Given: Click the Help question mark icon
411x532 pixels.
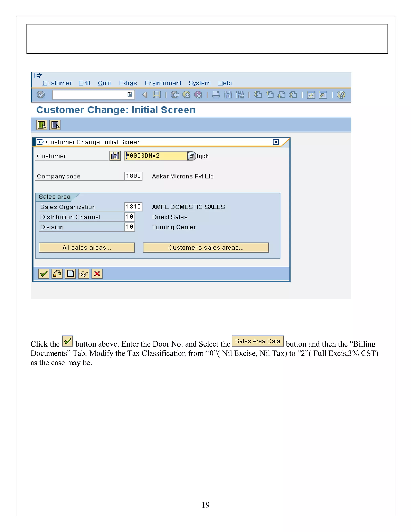Looking at the screenshot, I should click(x=341, y=95).
